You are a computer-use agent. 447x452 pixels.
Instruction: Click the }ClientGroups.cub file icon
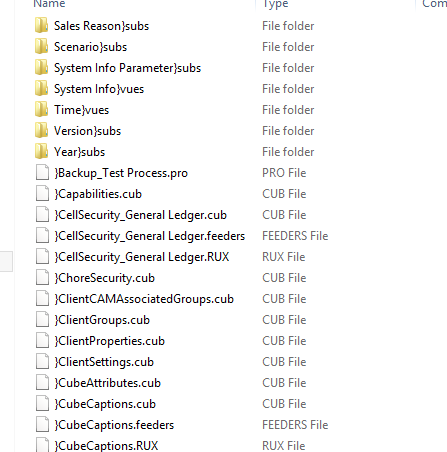42,320
